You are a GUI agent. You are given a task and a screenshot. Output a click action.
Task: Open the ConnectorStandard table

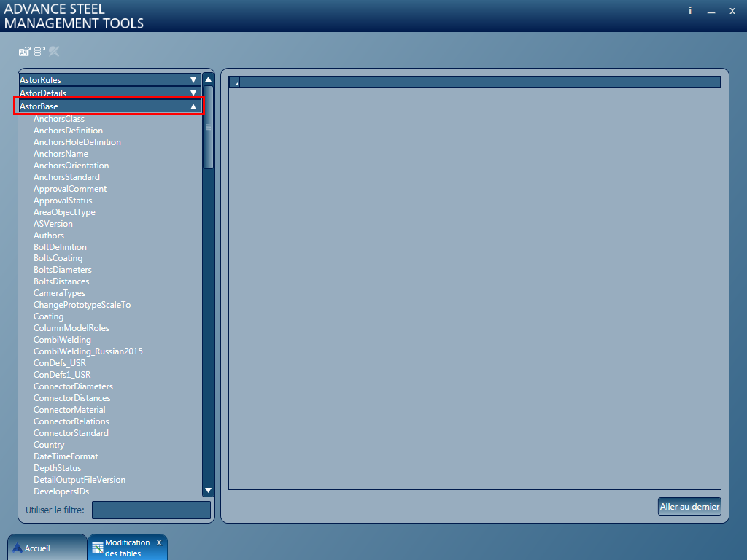(71, 433)
